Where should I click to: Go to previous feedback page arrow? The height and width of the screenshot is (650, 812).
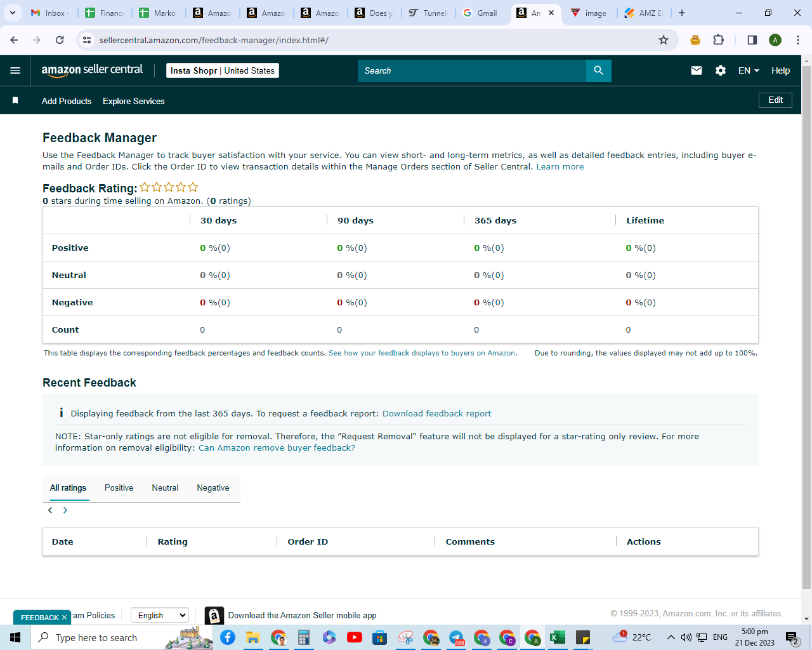click(50, 510)
